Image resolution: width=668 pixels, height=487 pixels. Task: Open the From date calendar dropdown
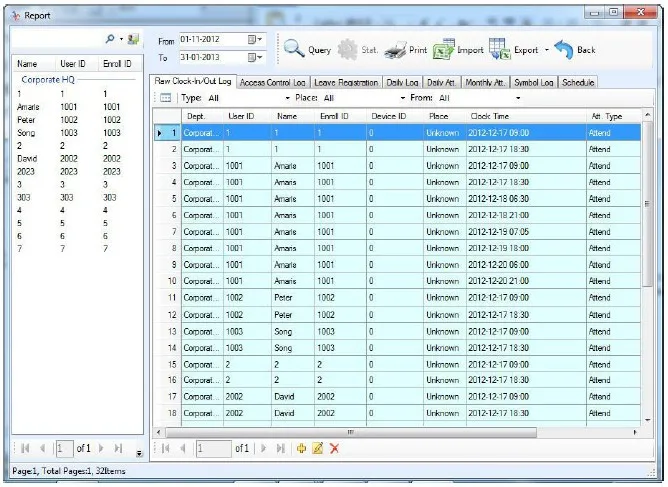(255, 40)
